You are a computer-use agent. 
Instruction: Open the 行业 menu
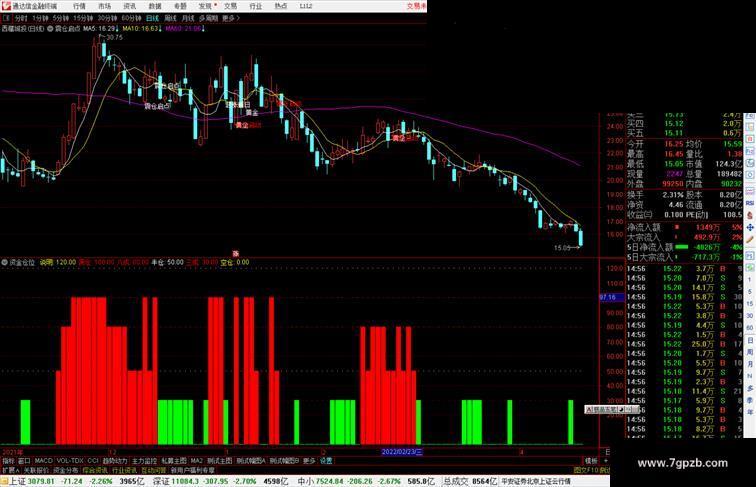256,6
